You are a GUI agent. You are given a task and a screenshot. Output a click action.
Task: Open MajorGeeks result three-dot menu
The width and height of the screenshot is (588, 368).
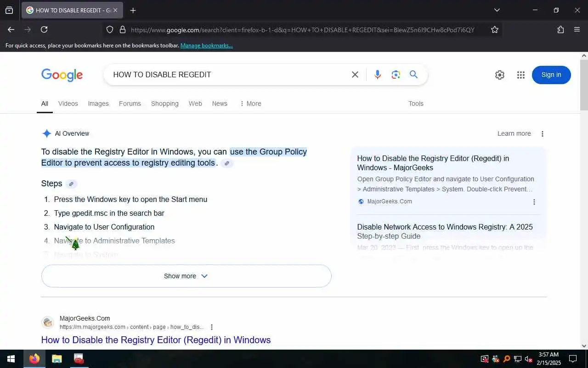click(212, 327)
